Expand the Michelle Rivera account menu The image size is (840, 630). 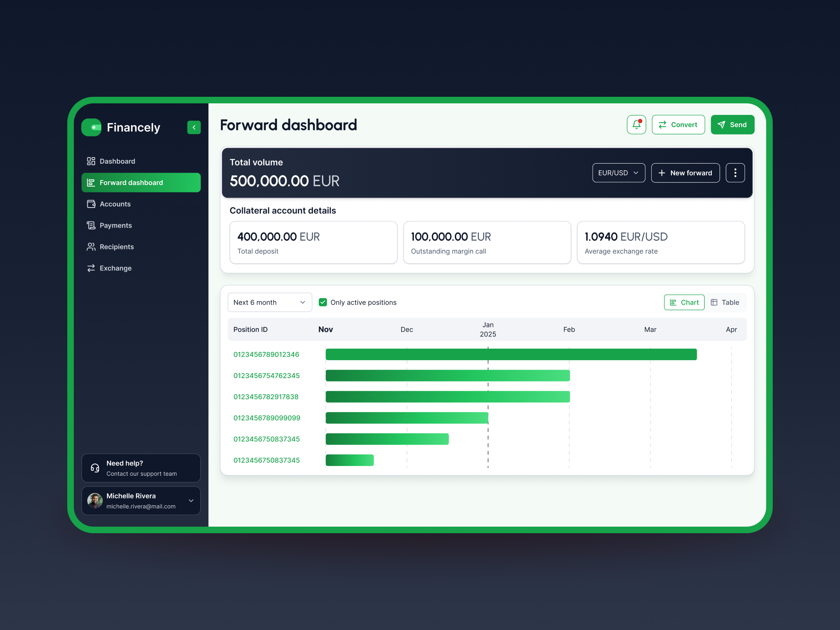coord(190,500)
